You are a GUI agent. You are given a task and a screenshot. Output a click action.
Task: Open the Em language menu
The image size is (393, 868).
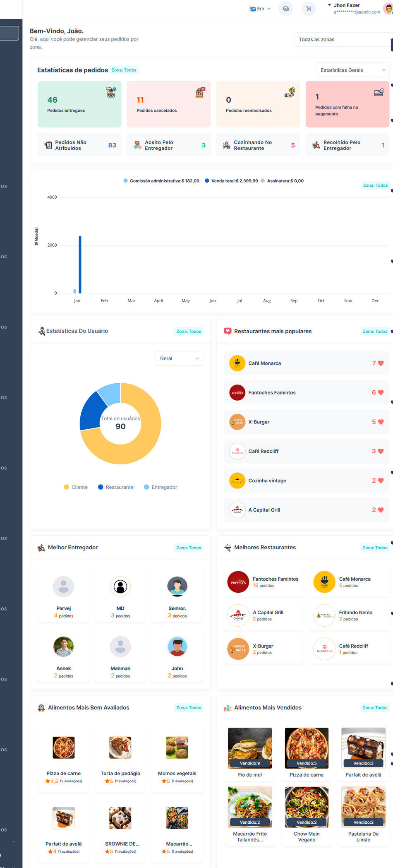tap(260, 9)
